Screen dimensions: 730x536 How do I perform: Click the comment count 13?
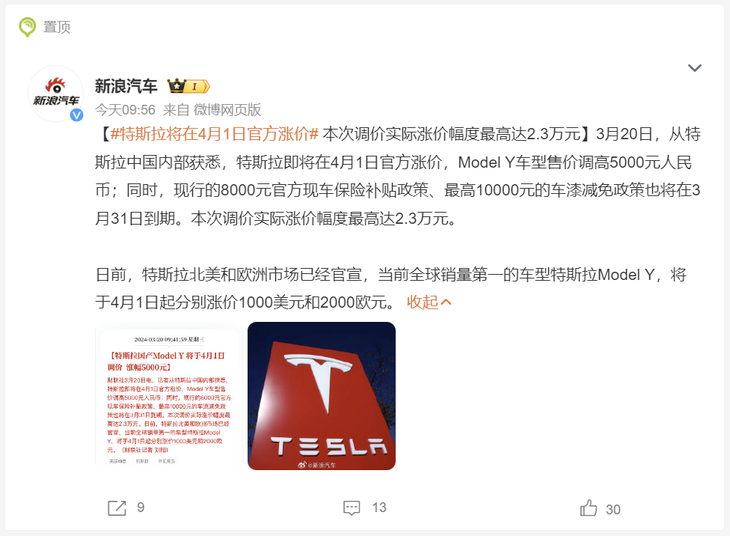pyautogui.click(x=379, y=508)
